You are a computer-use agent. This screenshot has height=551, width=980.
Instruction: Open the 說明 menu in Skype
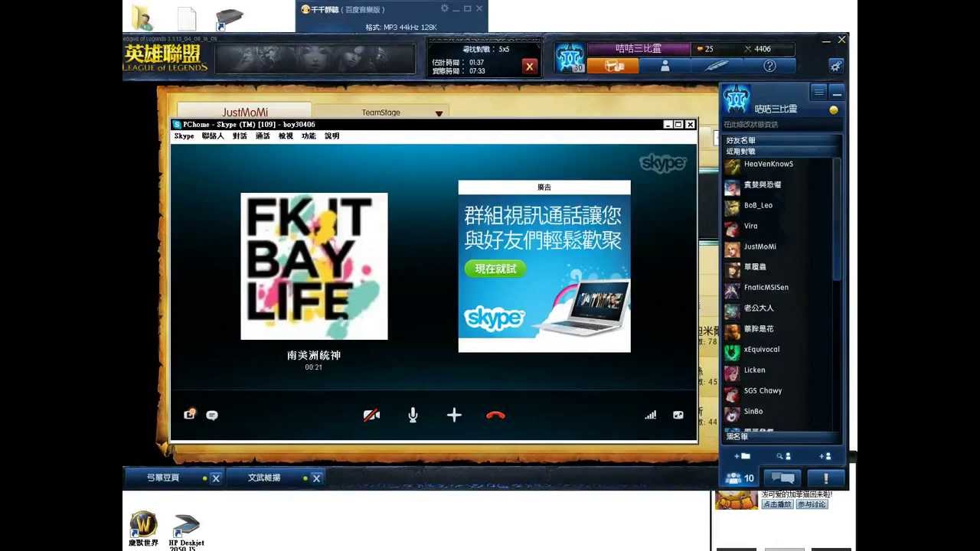click(x=332, y=135)
